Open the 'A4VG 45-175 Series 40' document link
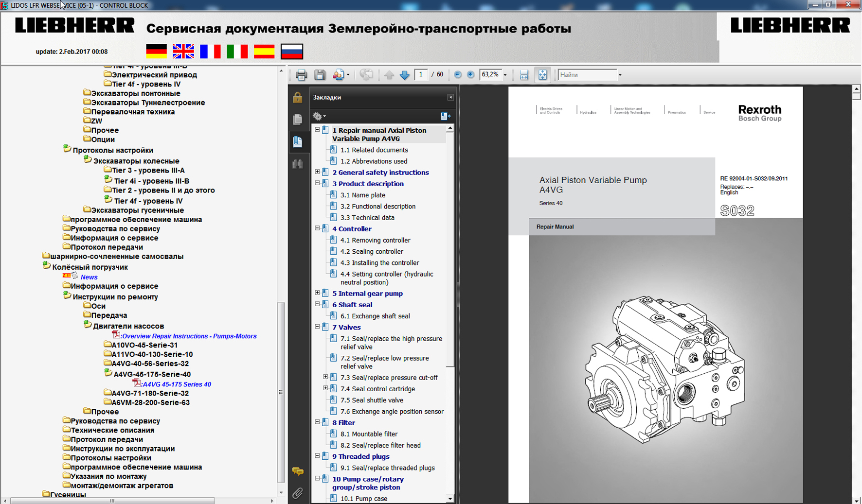Screen dimensions: 862x504 click(177, 384)
